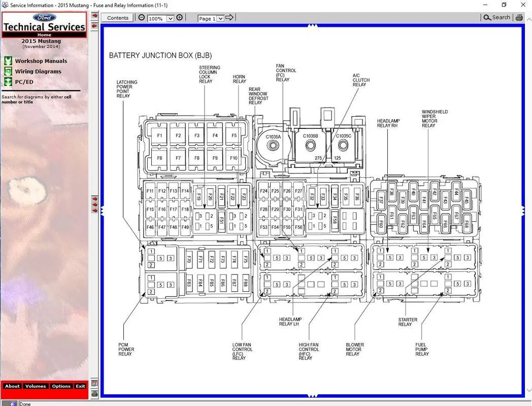Click the Contents button
Screen dimensions: 532x406
click(118, 18)
